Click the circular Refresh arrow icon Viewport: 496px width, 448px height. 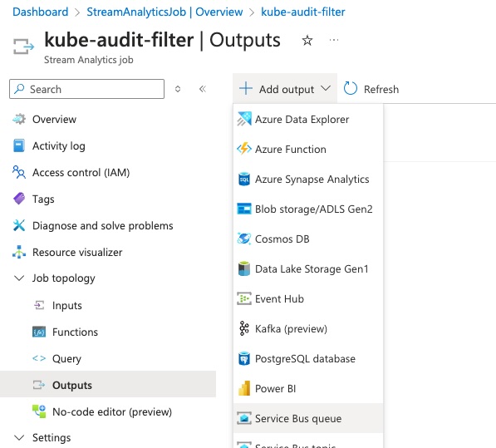[x=351, y=89]
